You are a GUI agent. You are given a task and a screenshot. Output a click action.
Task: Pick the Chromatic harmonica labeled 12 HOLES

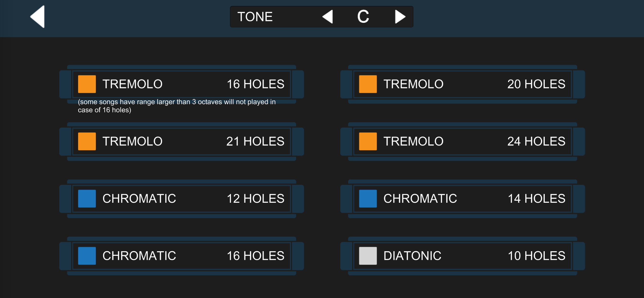pyautogui.click(x=182, y=199)
